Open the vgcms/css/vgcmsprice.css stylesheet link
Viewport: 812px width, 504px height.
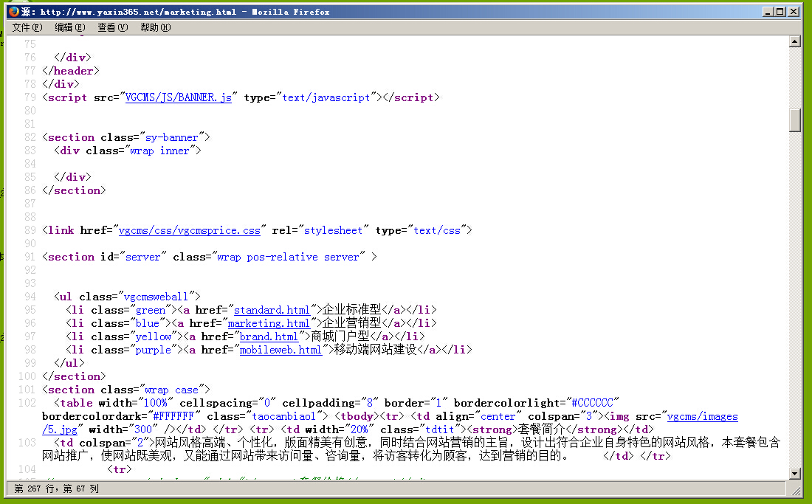click(x=190, y=230)
